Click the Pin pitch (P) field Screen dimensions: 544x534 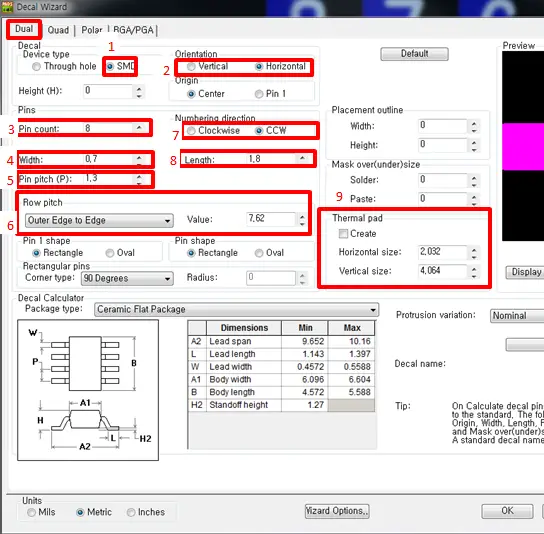tap(108, 179)
